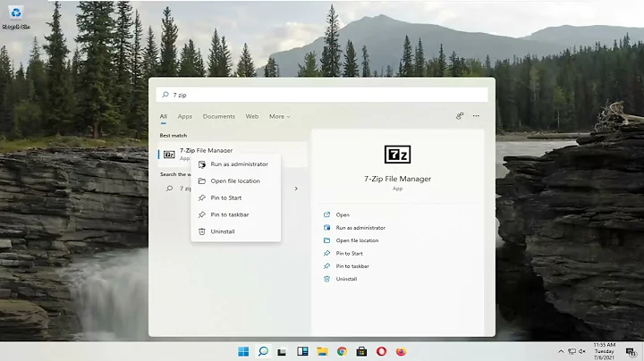Screen dimensions: 644x361
Task: Switch to the Apps search tab
Action: point(185,116)
